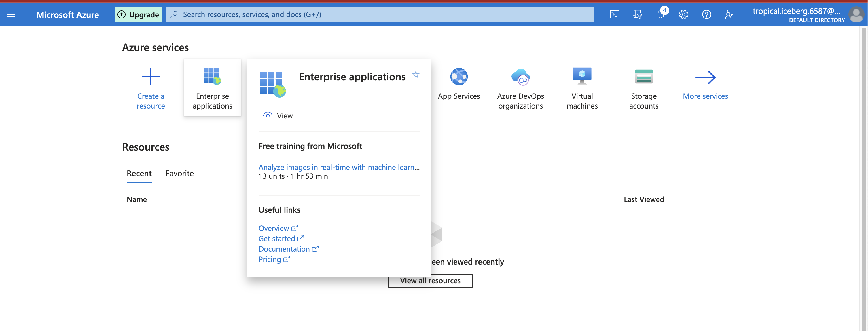Image resolution: width=868 pixels, height=331 pixels.
Task: Click the Create a resource plus icon
Action: pos(151,77)
